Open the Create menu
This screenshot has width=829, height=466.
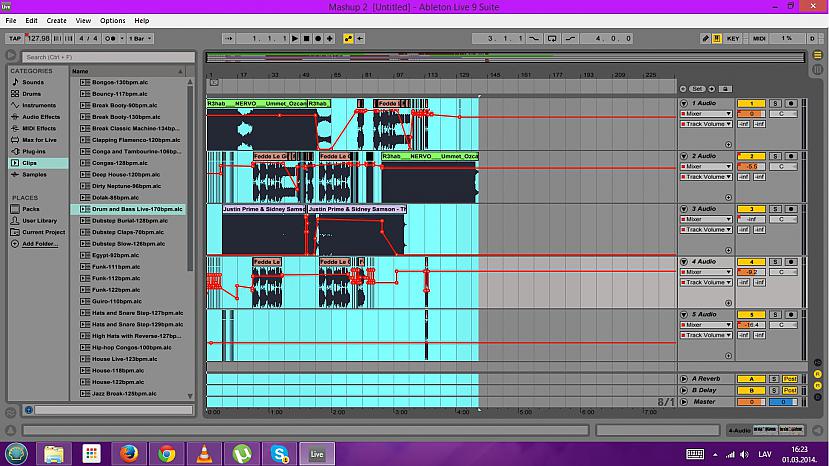click(x=56, y=21)
